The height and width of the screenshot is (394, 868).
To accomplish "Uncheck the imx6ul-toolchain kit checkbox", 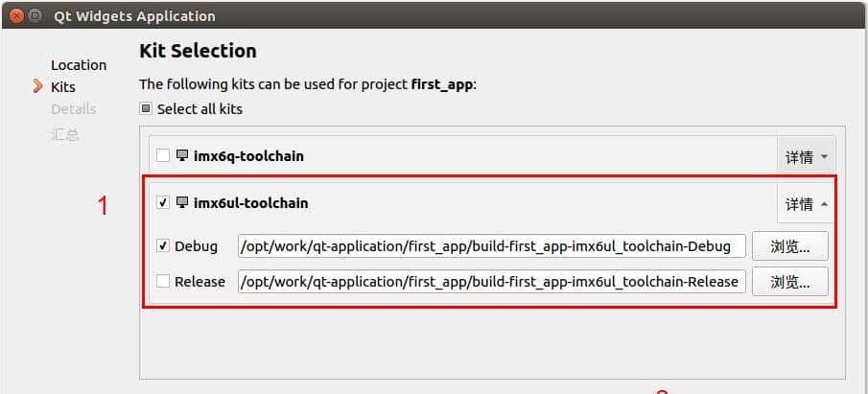I will click(163, 202).
